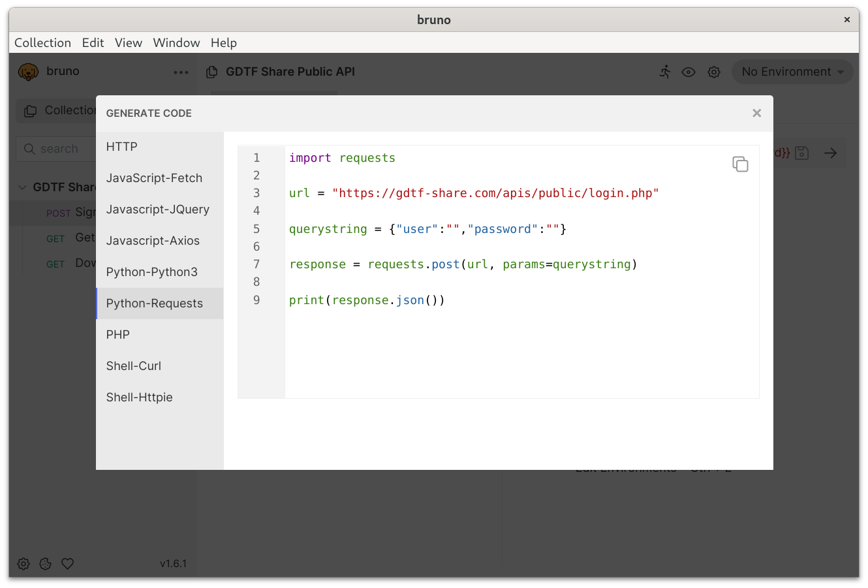Click the GENERATE CODE heading
868x588 pixels.
(x=149, y=113)
